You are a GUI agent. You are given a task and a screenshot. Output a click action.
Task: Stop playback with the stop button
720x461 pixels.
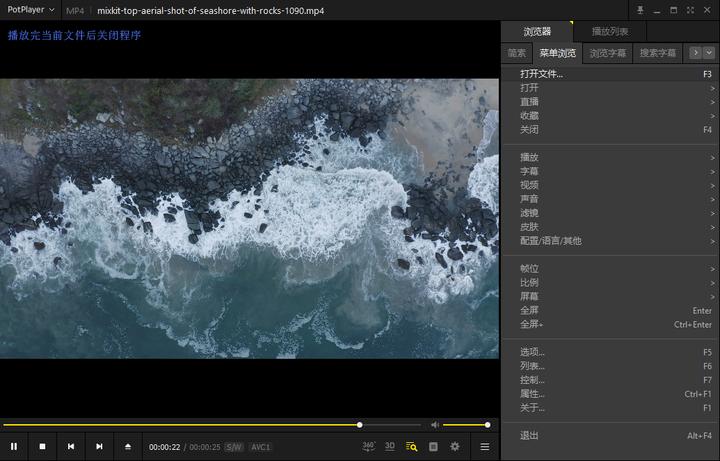click(x=42, y=446)
